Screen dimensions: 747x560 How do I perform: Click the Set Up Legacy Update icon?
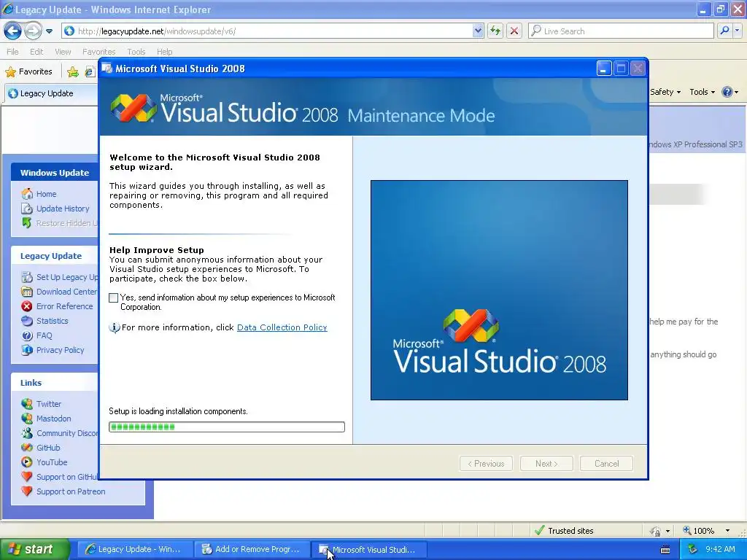coord(27,277)
